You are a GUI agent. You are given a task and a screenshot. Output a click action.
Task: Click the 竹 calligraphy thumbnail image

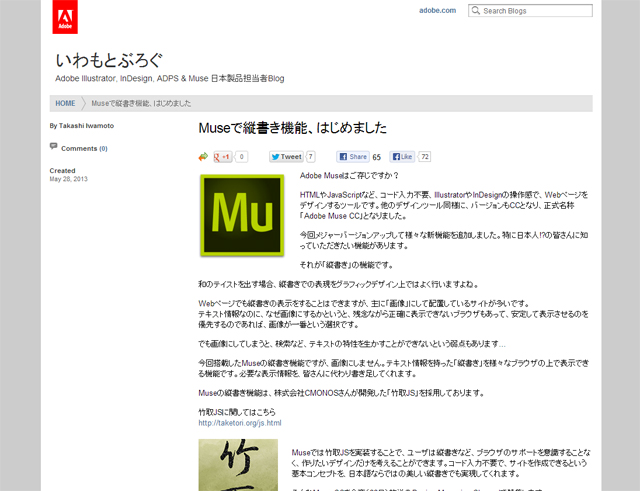[x=238, y=465]
